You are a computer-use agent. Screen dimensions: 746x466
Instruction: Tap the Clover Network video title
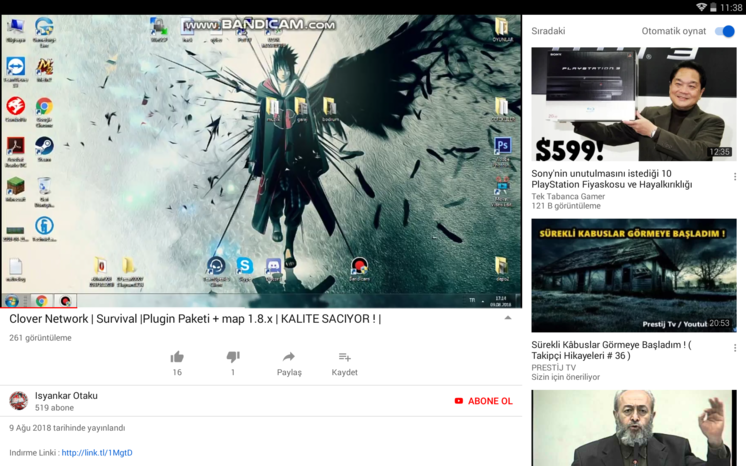[x=195, y=319]
